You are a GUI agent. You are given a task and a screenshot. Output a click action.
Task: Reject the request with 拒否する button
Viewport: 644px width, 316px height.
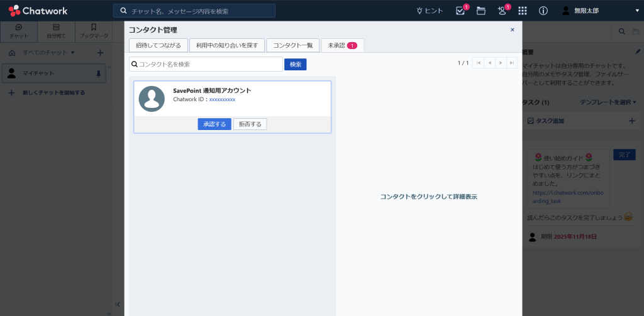[250, 124]
